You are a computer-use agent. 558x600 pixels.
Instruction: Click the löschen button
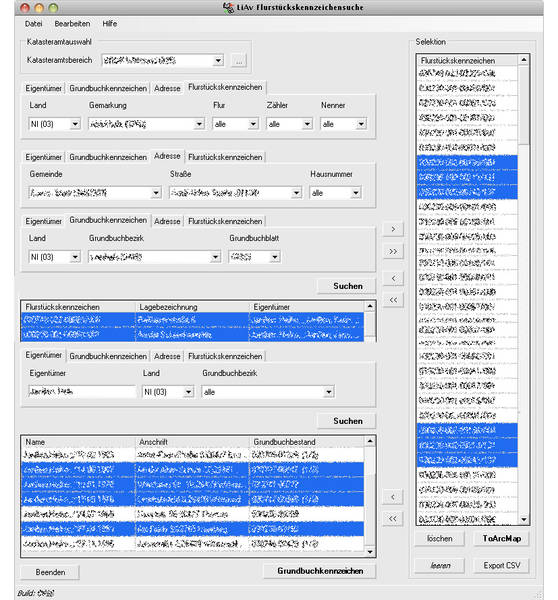[439, 539]
